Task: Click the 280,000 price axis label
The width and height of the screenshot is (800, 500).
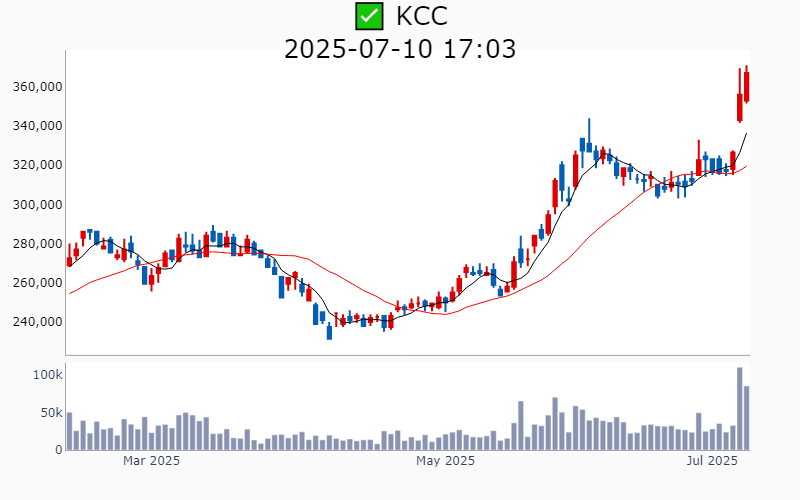Action: click(x=37, y=243)
